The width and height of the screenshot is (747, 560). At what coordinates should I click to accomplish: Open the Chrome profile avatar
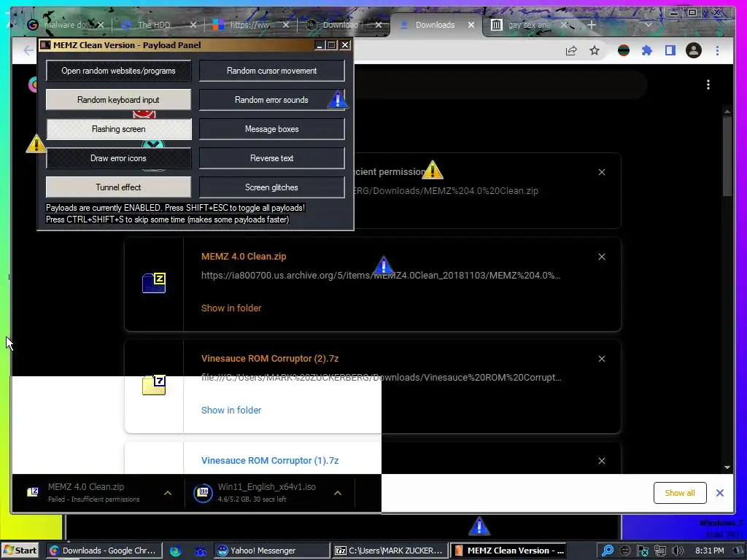tap(693, 50)
